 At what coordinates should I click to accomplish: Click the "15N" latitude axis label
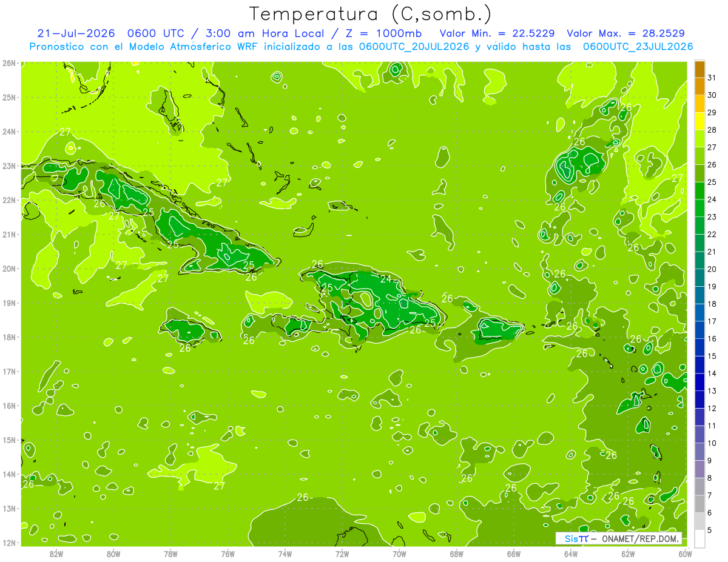coord(8,440)
